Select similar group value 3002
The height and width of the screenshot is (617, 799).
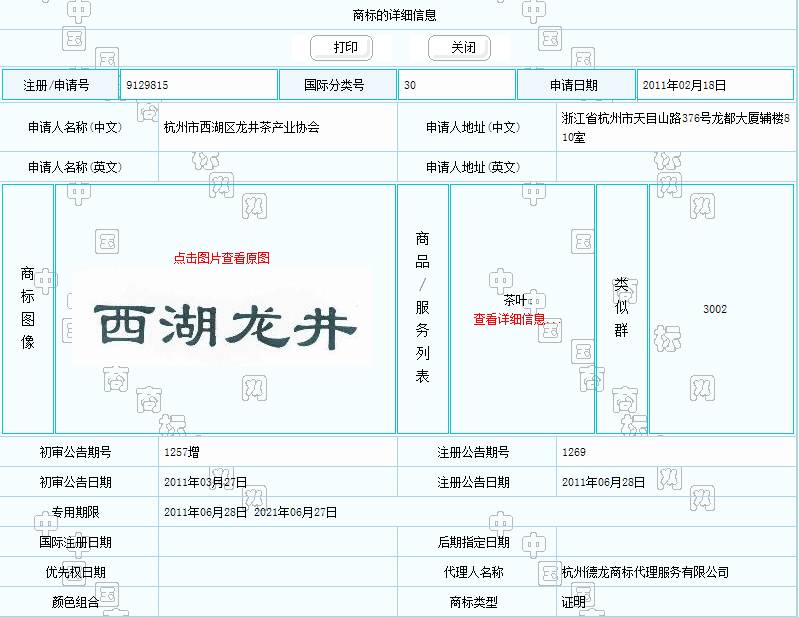(715, 309)
